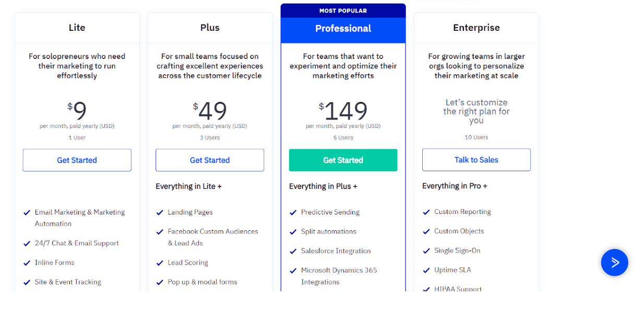This screenshot has height=309, width=644.
Task: Select the Professional plan header
Action: (343, 29)
